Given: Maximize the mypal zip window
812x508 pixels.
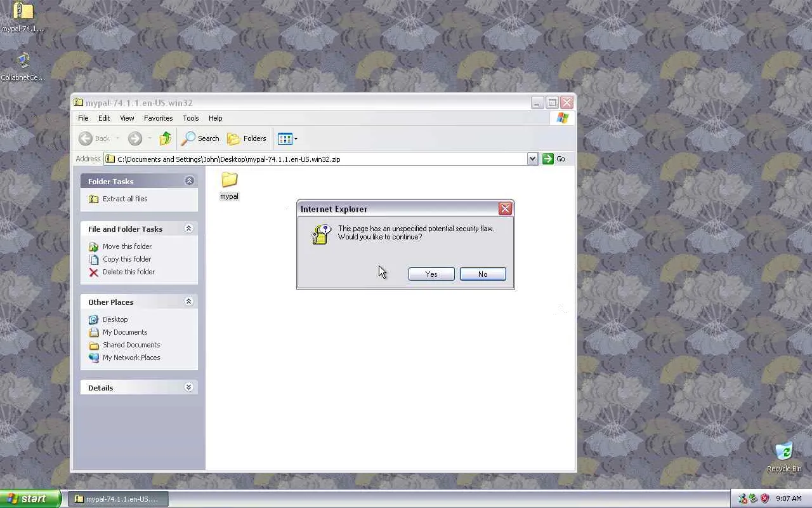Looking at the screenshot, I should (x=552, y=102).
